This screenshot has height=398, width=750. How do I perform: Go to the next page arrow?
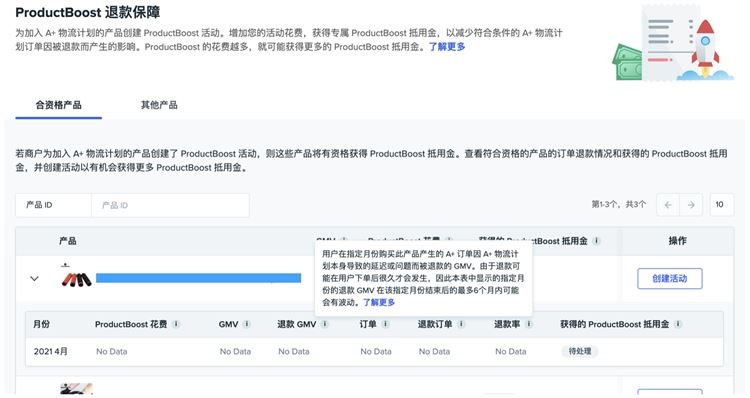click(x=691, y=205)
